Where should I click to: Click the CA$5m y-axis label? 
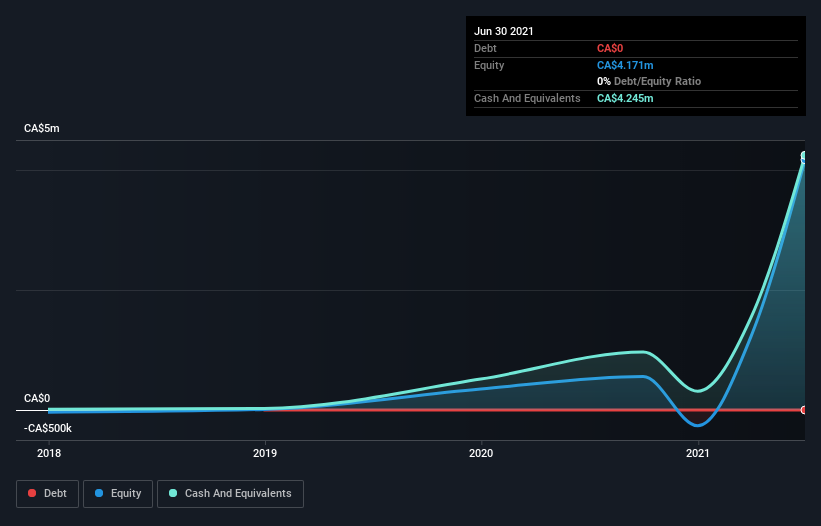[x=42, y=129]
